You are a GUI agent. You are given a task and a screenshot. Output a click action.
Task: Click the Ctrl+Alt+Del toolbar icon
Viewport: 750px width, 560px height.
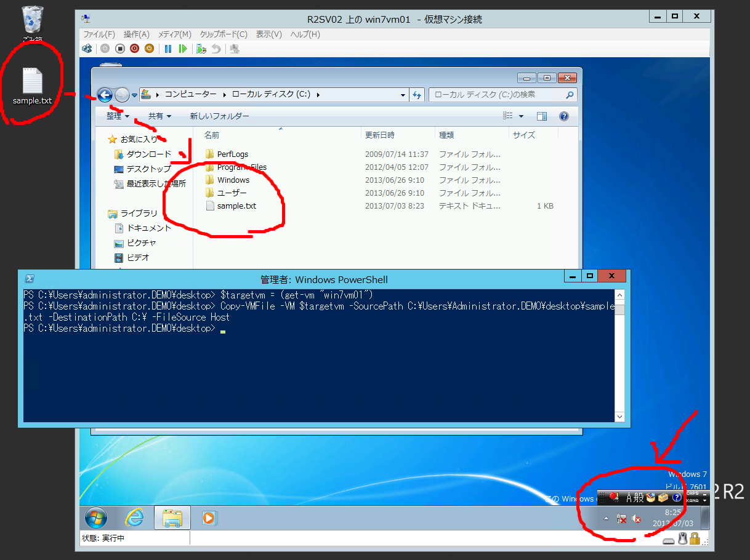[87, 49]
